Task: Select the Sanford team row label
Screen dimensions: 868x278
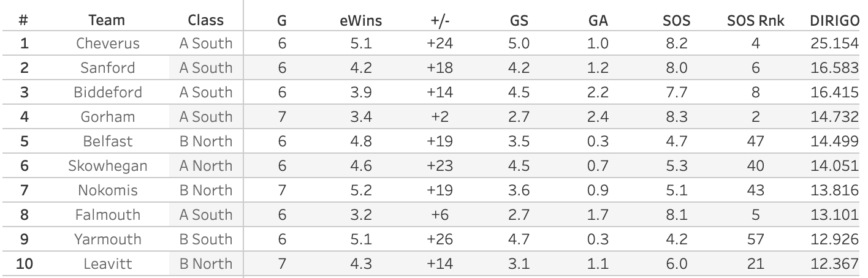Action: pyautogui.click(x=108, y=69)
